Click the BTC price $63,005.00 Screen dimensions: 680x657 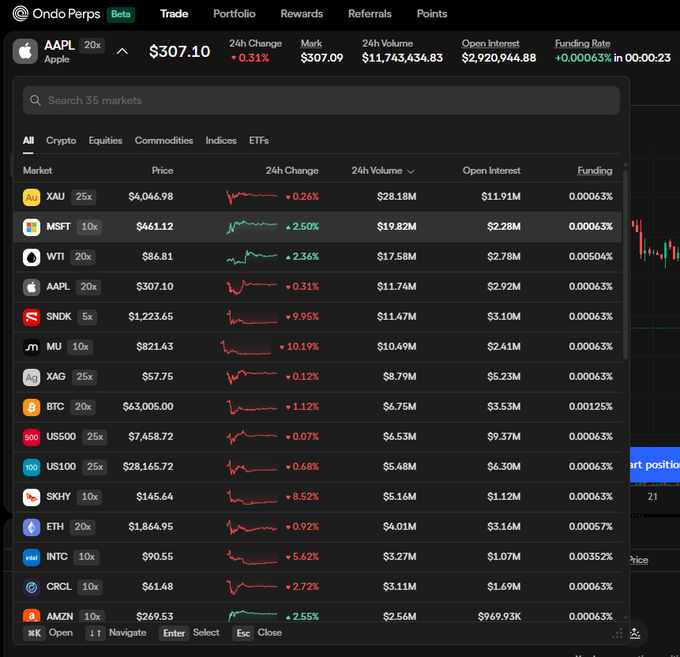coord(148,406)
